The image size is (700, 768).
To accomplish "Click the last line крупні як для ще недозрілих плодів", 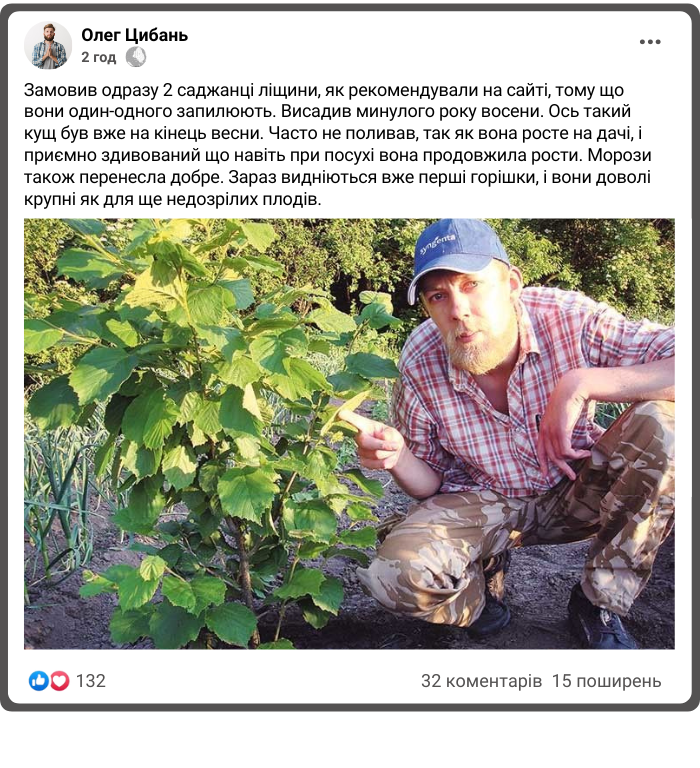I will pos(172,199).
